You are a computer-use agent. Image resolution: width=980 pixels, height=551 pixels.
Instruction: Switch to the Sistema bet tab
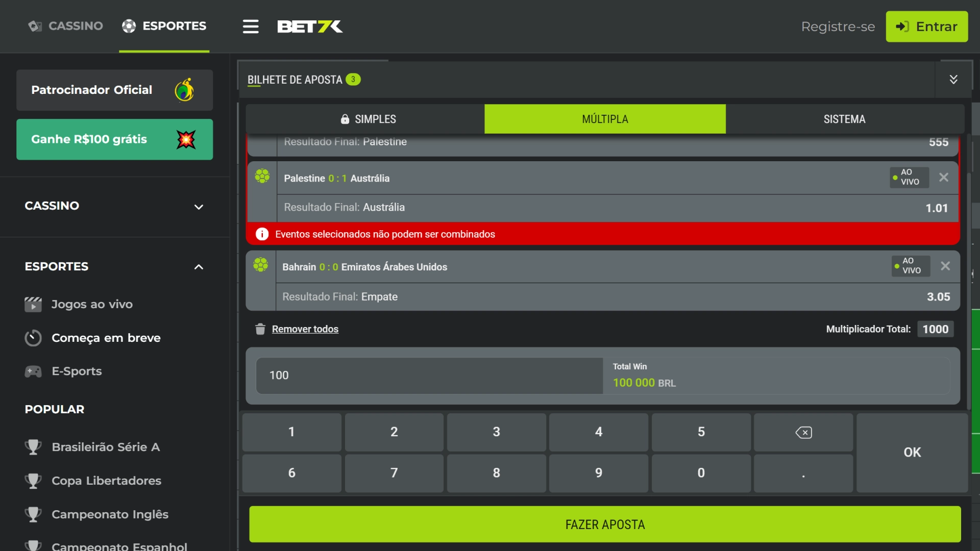844,119
